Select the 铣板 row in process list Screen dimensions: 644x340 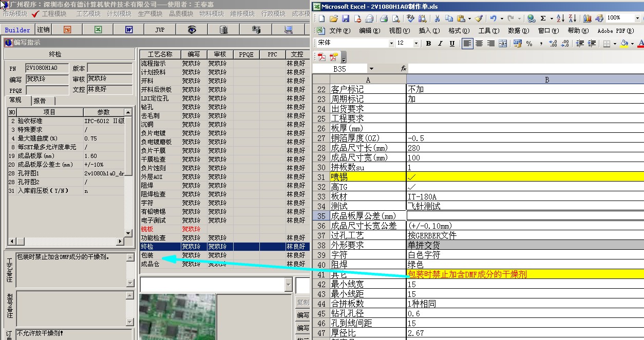[x=224, y=229]
